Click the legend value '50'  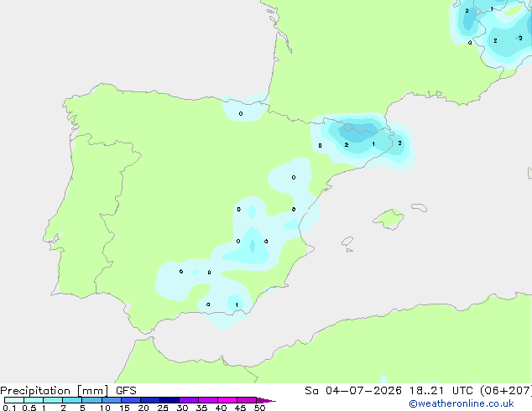[x=259, y=408]
